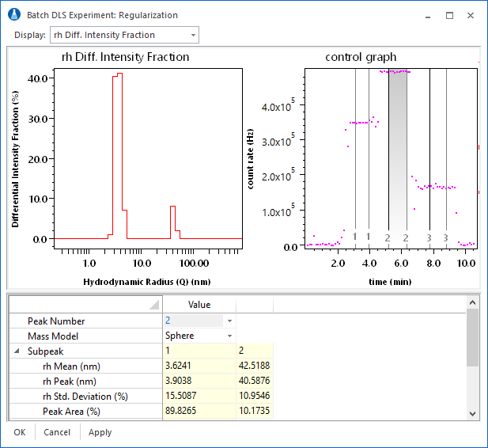Click the app icon in title bar
This screenshot has height=448, width=488.
coord(14,15)
